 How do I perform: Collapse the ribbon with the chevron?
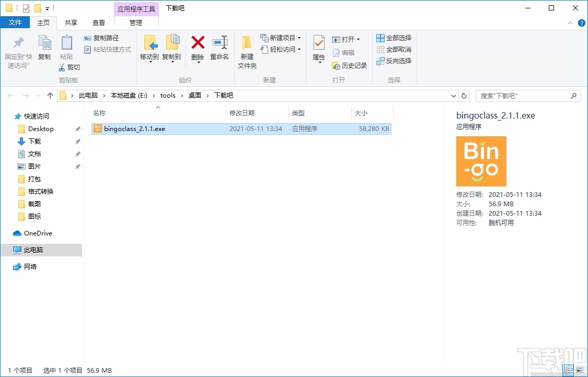(x=570, y=23)
